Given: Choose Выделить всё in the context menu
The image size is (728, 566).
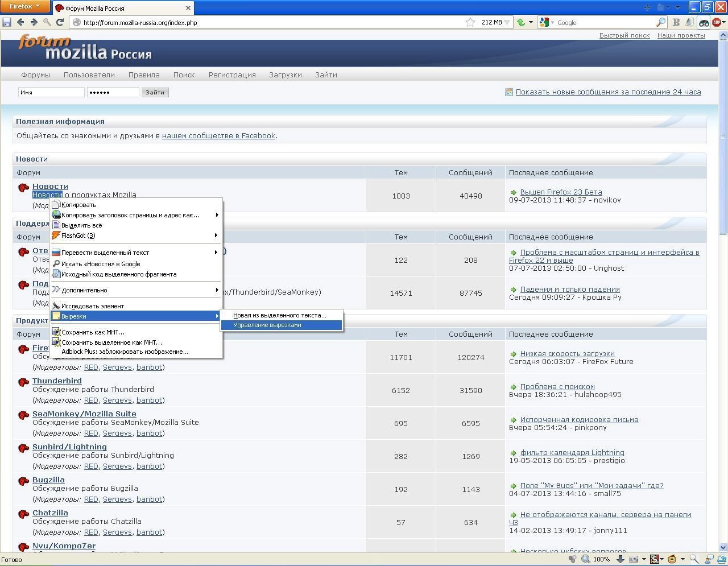Looking at the screenshot, I should pyautogui.click(x=136, y=225).
